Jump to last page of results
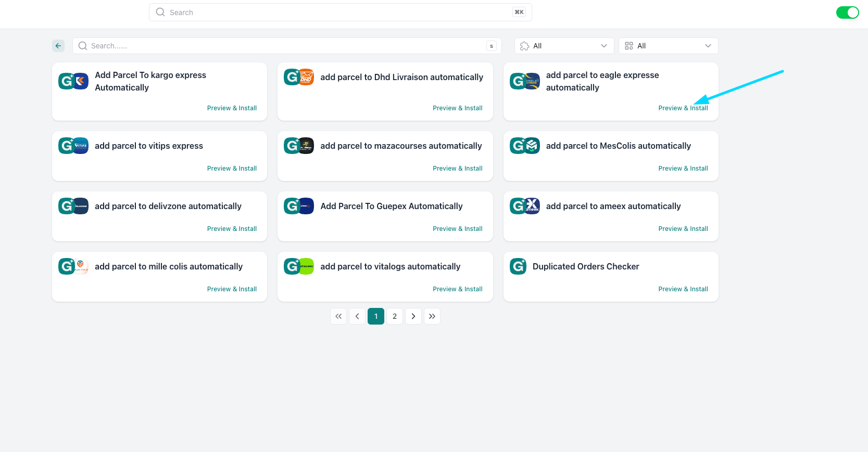 (432, 316)
